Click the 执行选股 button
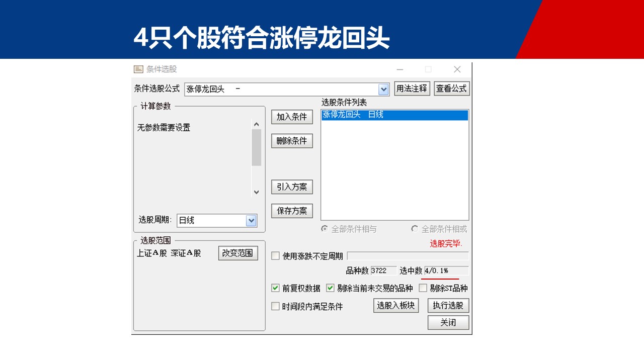The image size is (644, 362). pyautogui.click(x=448, y=305)
